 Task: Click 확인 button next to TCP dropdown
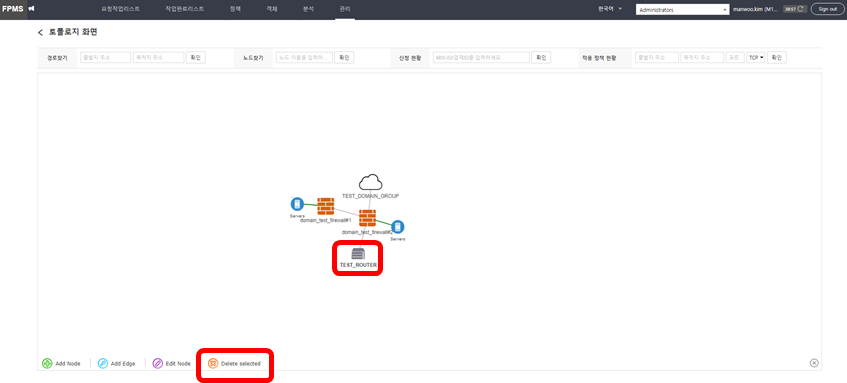click(777, 57)
